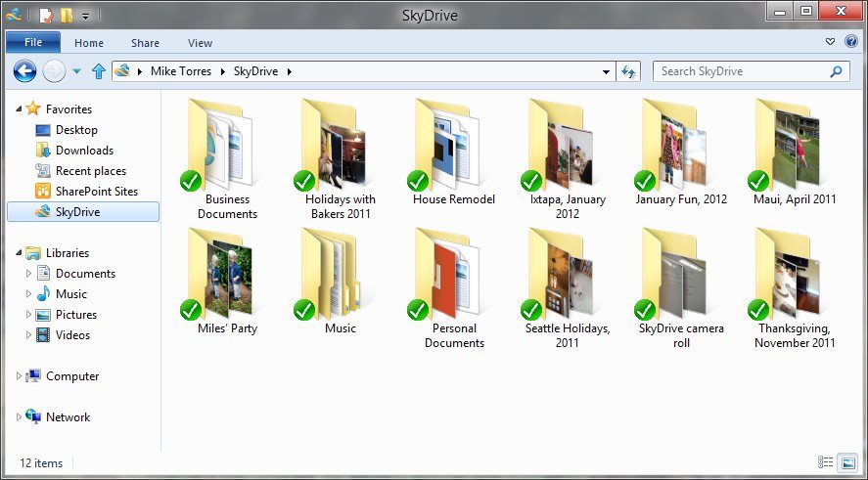This screenshot has width=868, height=480.
Task: Click the Up one level arrow
Action: [x=98, y=71]
